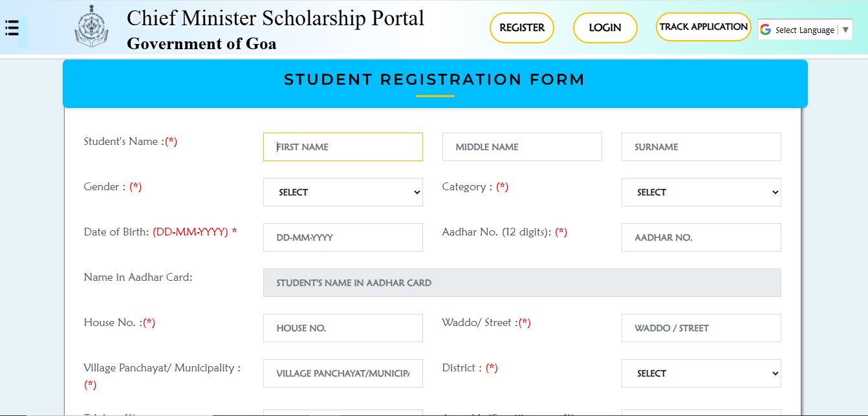
Task: Click the Chief Minister Scholarship Portal title
Action: click(276, 18)
